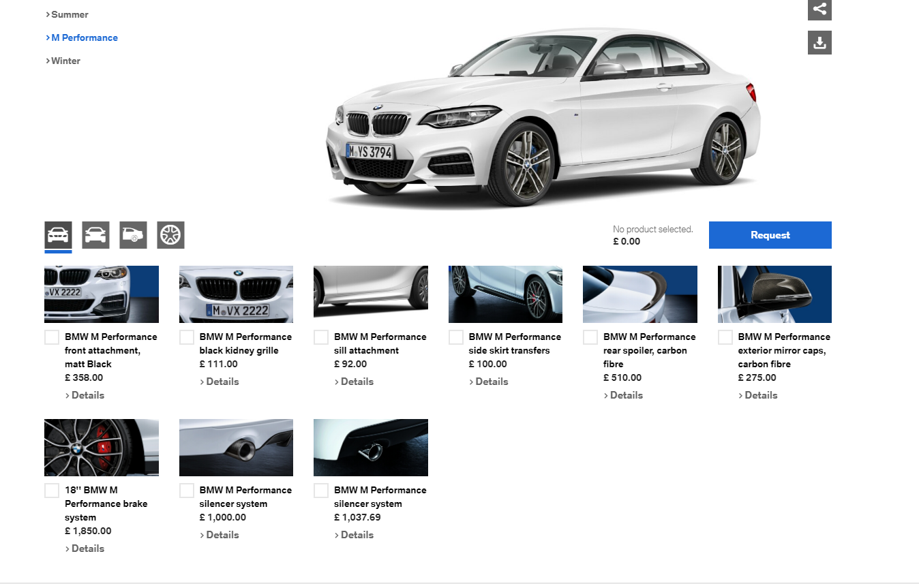Tick the black kidney grille checkbox
Viewport: 919px width, 588px height.
pyautogui.click(x=187, y=337)
